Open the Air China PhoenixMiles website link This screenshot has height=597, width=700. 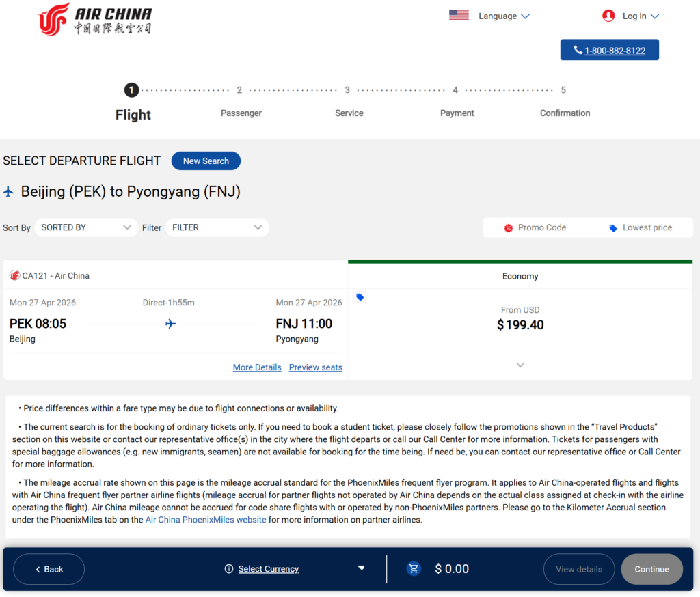(x=204, y=520)
